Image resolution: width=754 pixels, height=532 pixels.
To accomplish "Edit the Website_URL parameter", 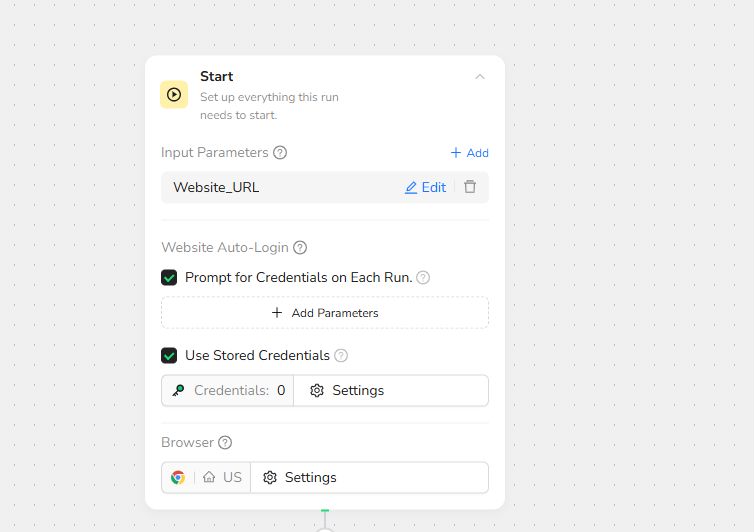I will coord(425,187).
